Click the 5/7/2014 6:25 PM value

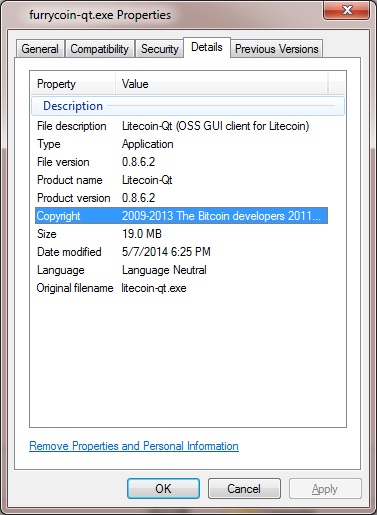pyautogui.click(x=166, y=252)
